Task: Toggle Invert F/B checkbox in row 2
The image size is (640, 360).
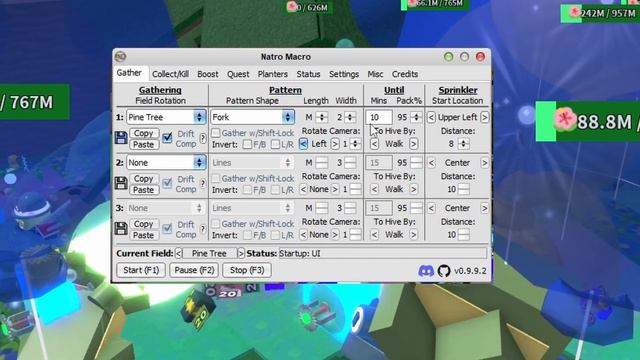Action: pos(247,189)
